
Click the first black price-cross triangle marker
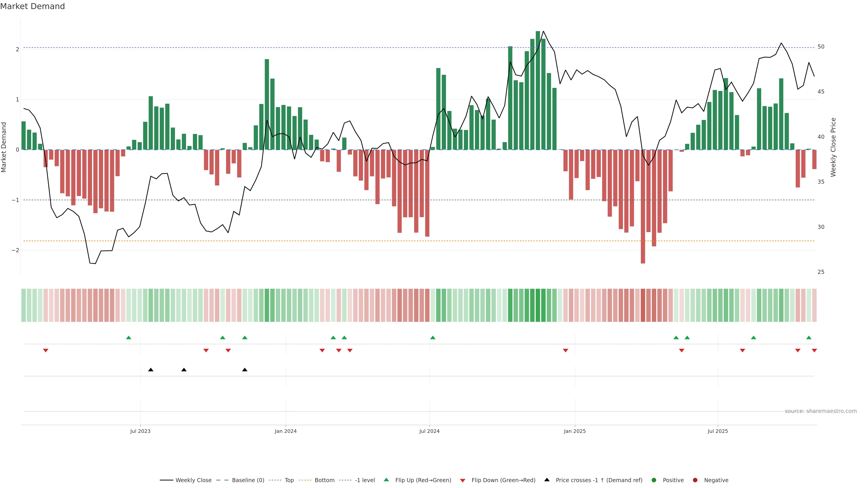pyautogui.click(x=151, y=370)
